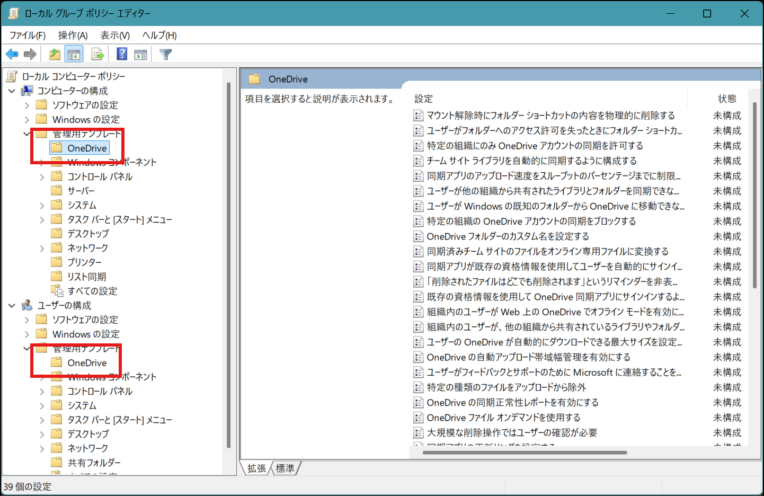
Task: Minimize the ローカル グループ ポリシー エディター window
Action: pos(670,14)
